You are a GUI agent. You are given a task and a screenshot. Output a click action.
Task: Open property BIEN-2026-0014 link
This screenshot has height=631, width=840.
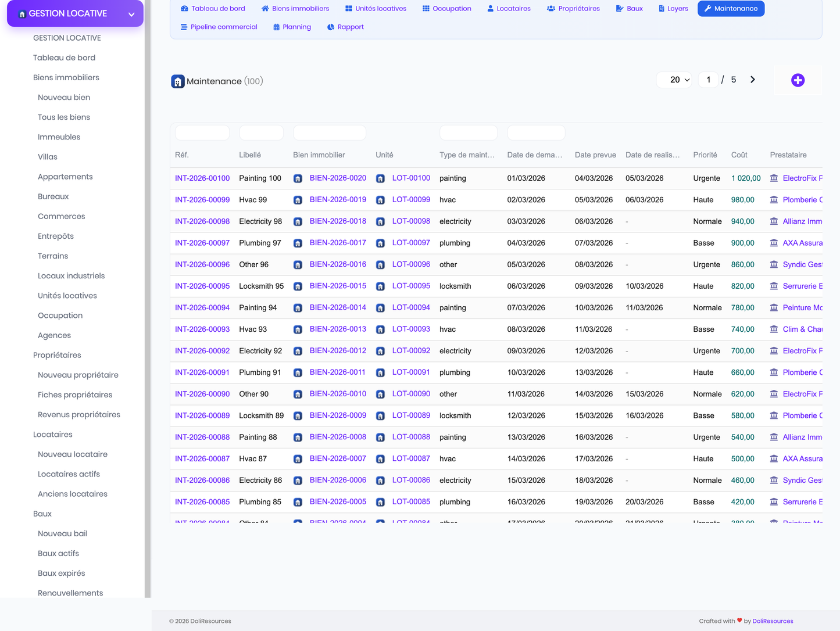tap(338, 308)
